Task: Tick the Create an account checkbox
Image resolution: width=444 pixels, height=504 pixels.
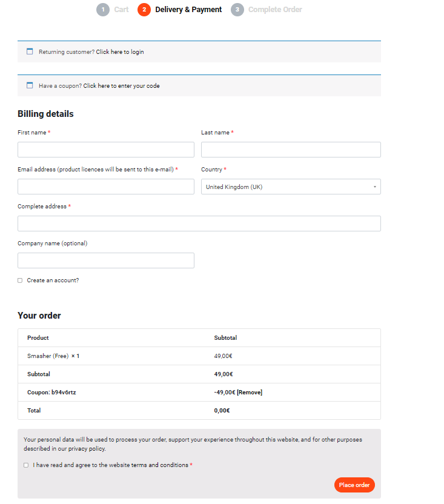Action: (20, 280)
